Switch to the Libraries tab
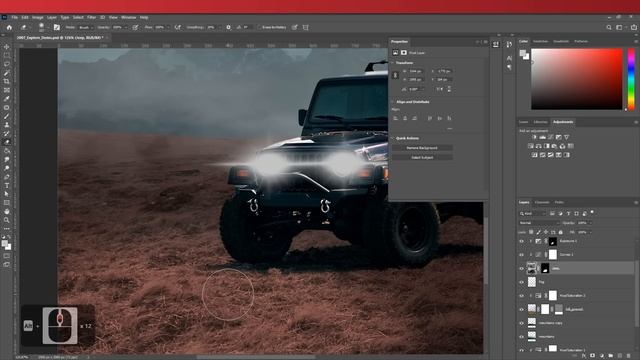The height and width of the screenshot is (360, 640). (x=540, y=122)
